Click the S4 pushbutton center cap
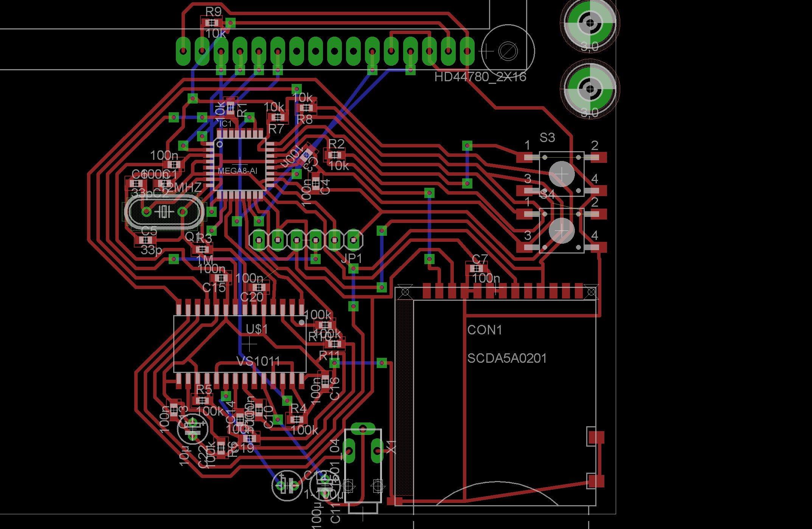This screenshot has height=529, width=812. (562, 230)
